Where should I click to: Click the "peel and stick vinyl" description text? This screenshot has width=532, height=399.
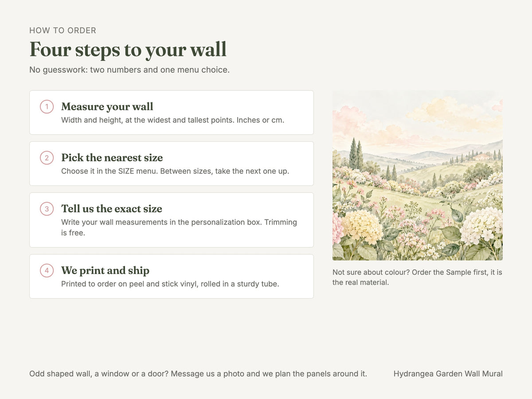point(170,284)
